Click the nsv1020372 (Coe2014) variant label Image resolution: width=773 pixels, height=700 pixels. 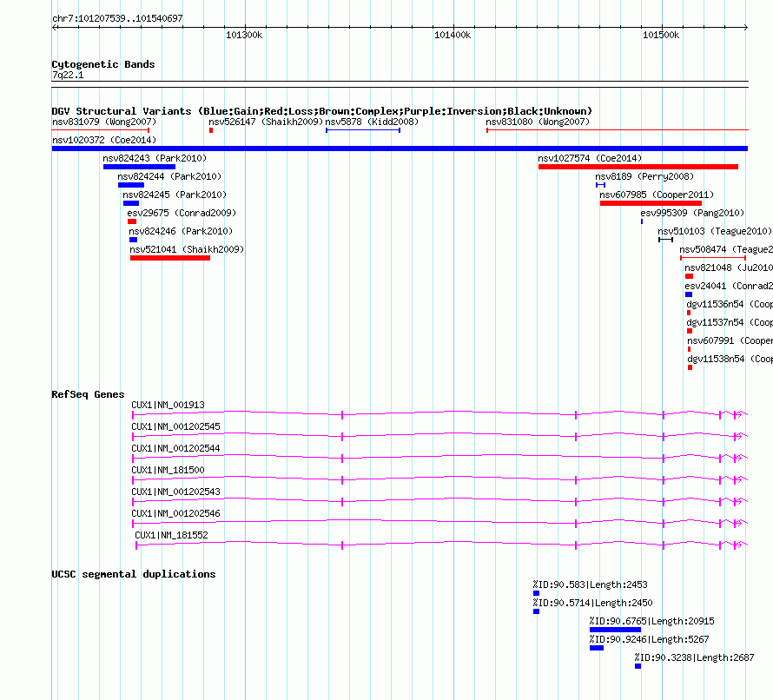(104, 140)
